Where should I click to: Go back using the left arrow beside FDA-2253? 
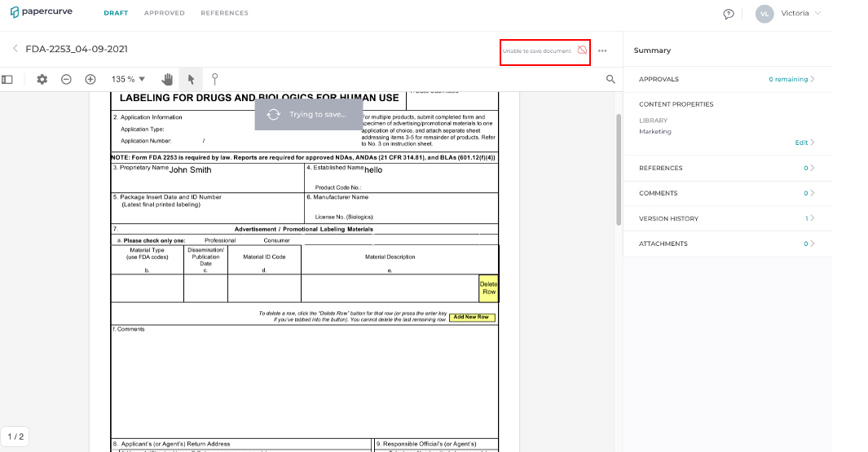15,49
